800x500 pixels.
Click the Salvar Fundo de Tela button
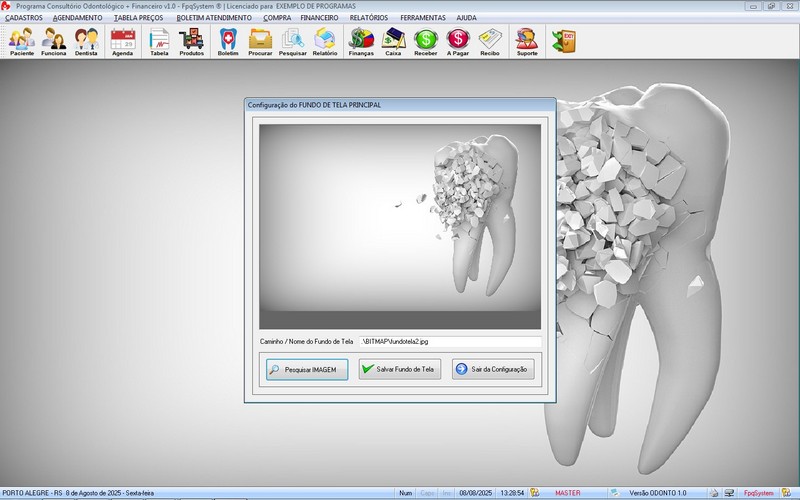(400, 369)
